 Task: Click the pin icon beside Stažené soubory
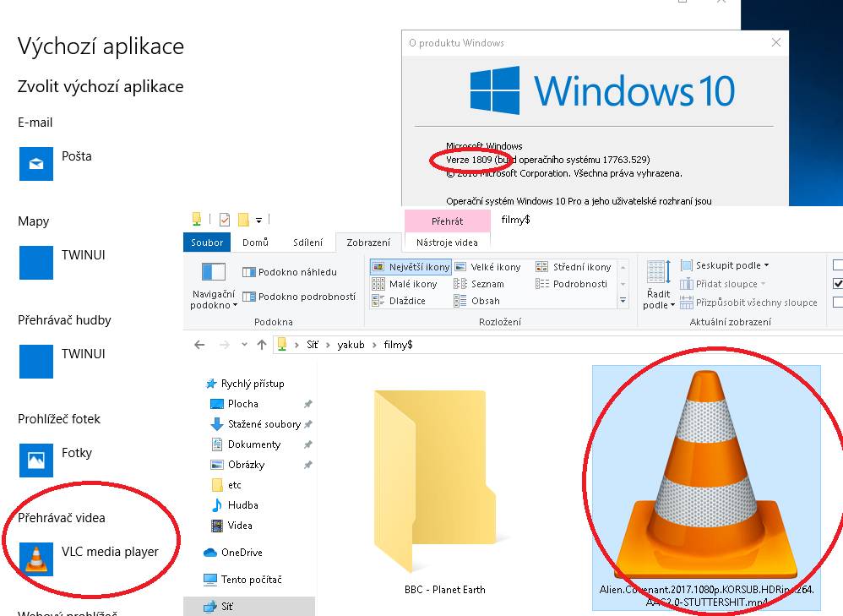pos(308,424)
